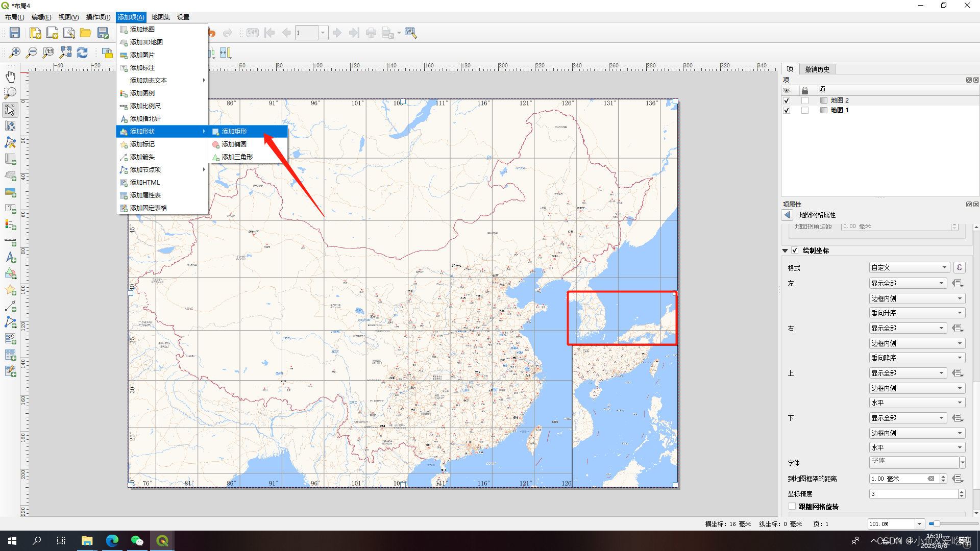Click the Lock Selected Items icon
The image size is (980, 551).
tap(107, 53)
